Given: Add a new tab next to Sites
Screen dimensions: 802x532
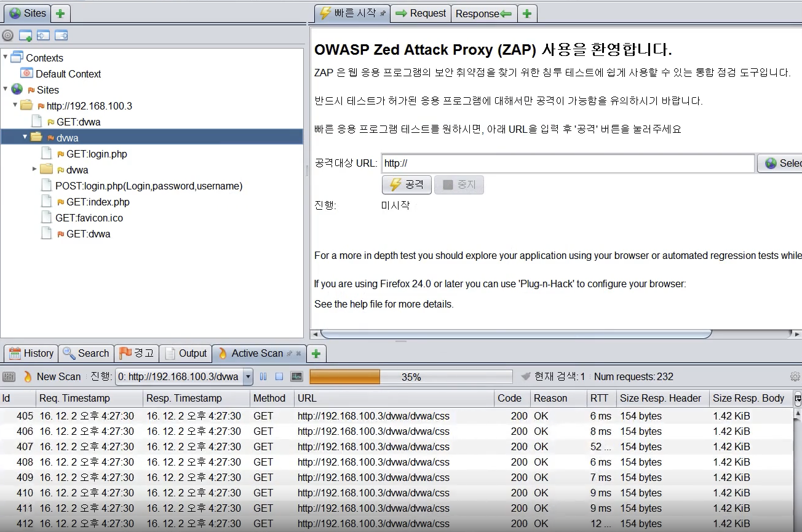Looking at the screenshot, I should (60, 13).
